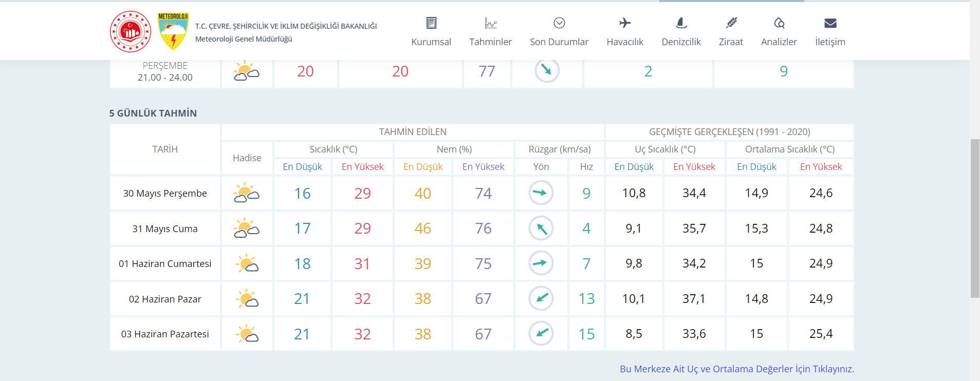
Task: Click the Meteoroloji shield logo
Action: [173, 31]
